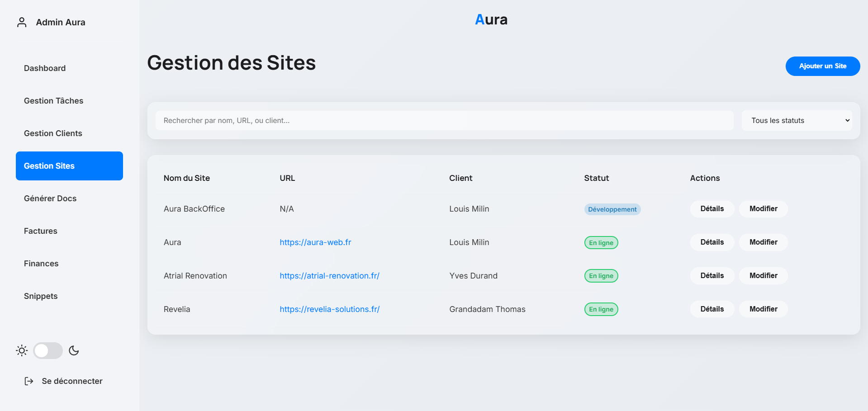The image size is (868, 411).
Task: Select Générer Docs in the sidebar
Action: click(50, 198)
